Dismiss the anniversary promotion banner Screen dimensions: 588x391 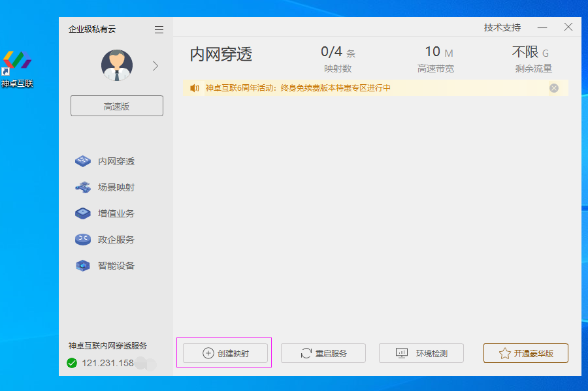553,87
